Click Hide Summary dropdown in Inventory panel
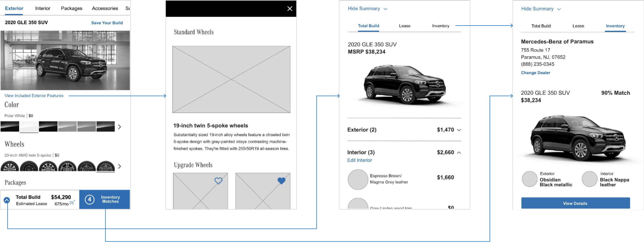Image resolution: width=644 pixels, height=245 pixels. point(541,9)
